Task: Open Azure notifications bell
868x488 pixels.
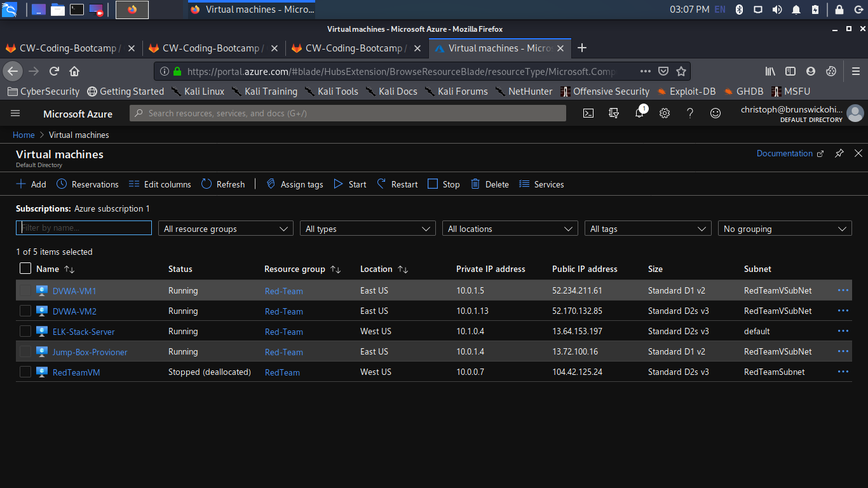Action: point(639,113)
